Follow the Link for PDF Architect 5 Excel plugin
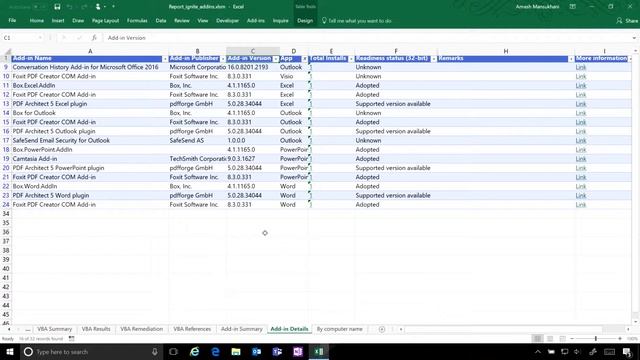This screenshot has height=360, width=640. pos(581,104)
